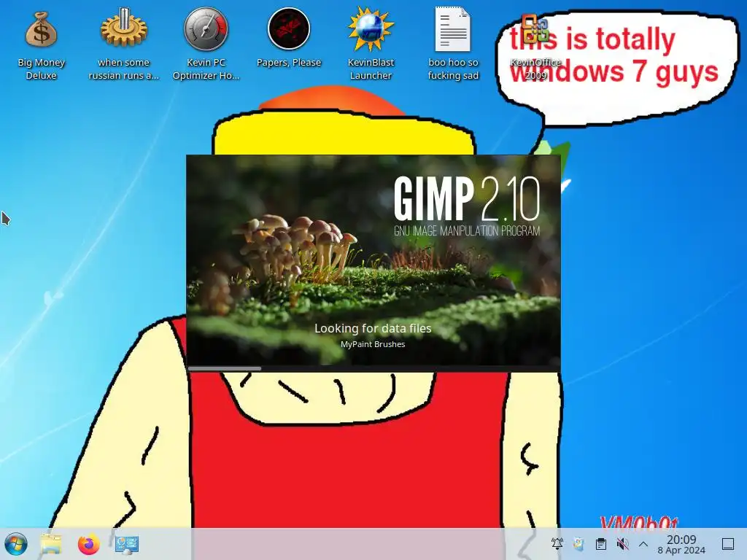Image resolution: width=747 pixels, height=560 pixels.
Task: Click the GIMP splash progress bar
Action: point(373,368)
